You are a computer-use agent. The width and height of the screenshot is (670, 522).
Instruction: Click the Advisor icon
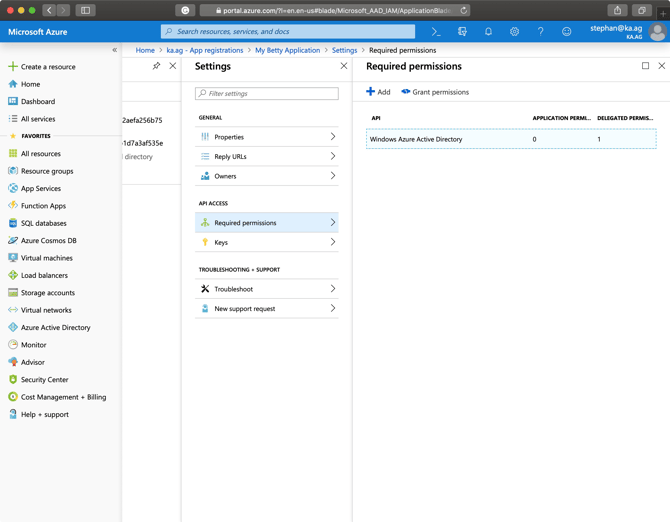13,362
